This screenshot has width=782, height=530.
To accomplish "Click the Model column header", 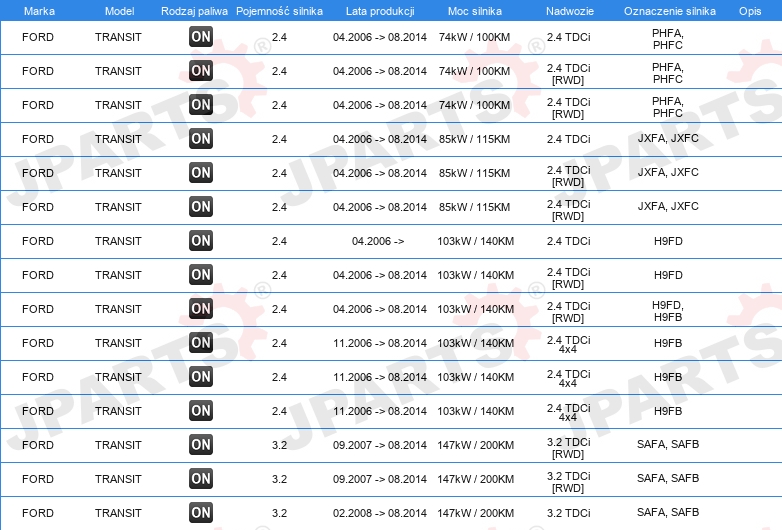I will 119,11.
